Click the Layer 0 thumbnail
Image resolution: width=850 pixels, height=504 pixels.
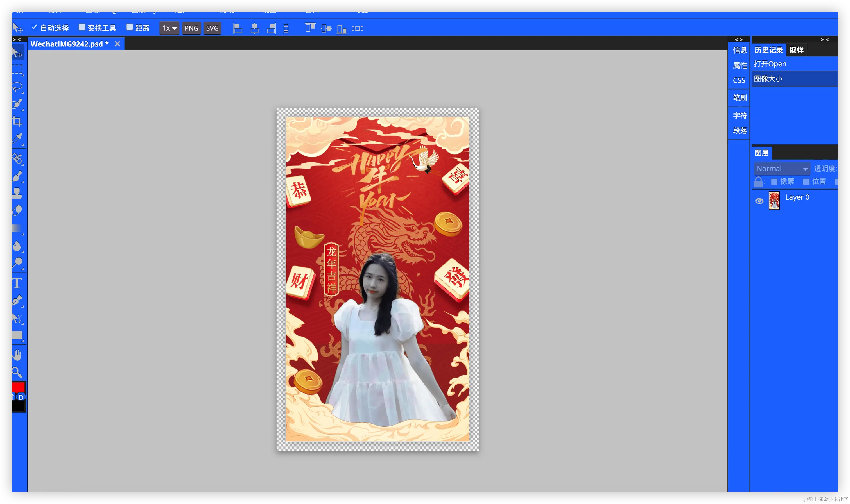pos(774,201)
